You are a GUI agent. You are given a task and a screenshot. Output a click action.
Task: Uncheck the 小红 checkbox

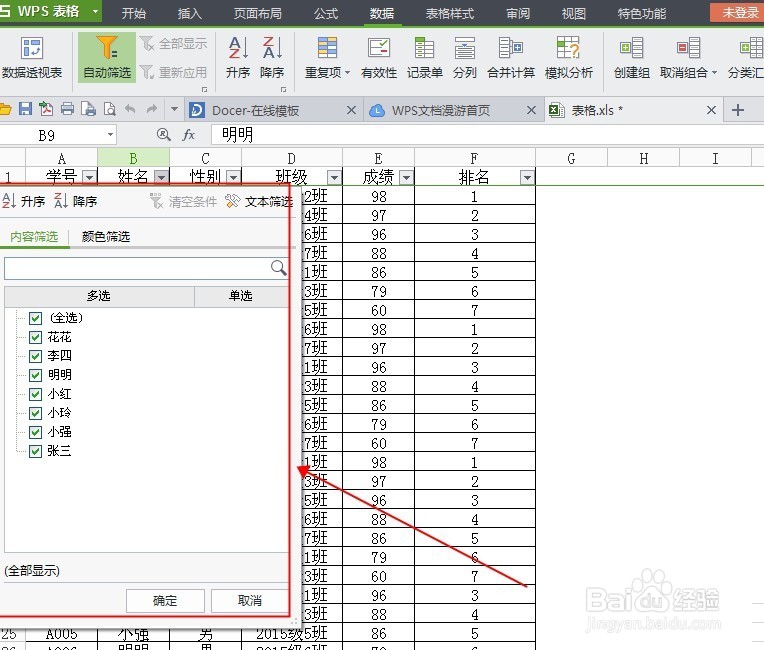point(35,394)
